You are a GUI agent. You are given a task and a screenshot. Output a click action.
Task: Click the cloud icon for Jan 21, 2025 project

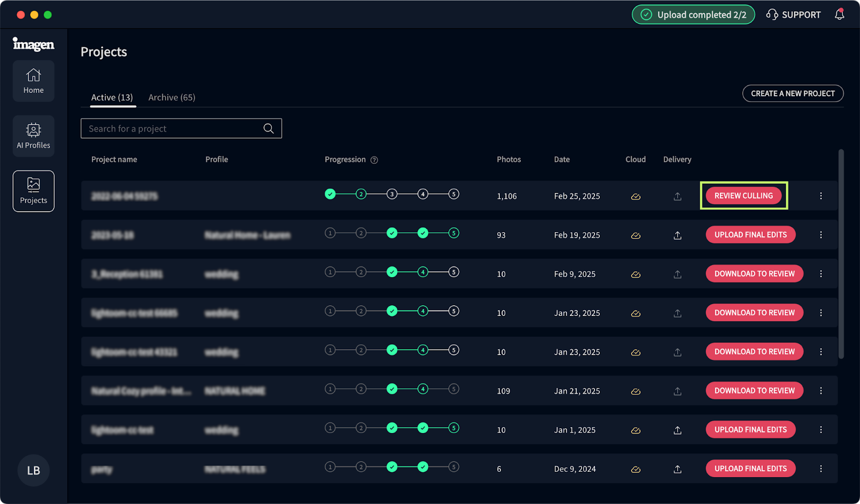(636, 391)
